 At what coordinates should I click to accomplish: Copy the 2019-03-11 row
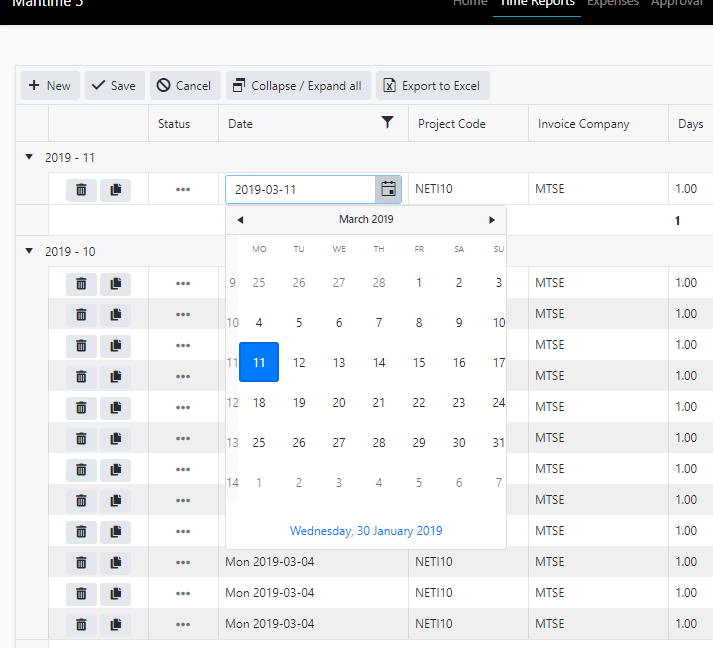[x=115, y=190]
